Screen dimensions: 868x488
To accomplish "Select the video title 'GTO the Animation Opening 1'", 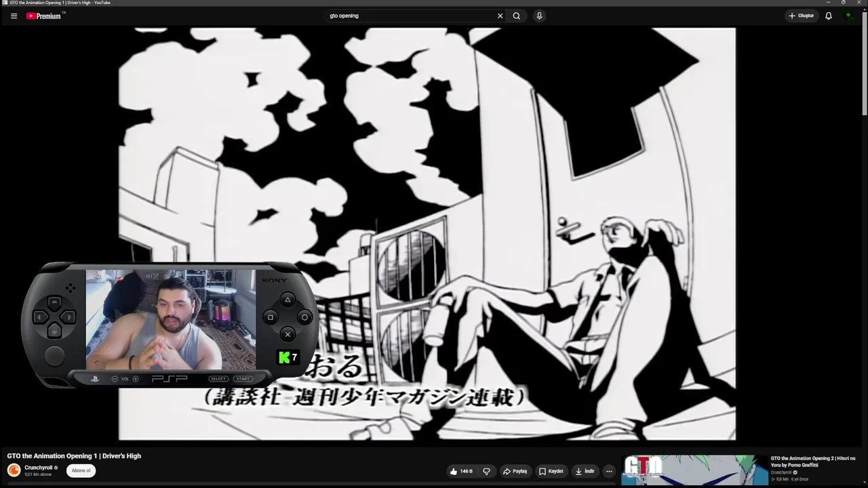I will coord(74,456).
